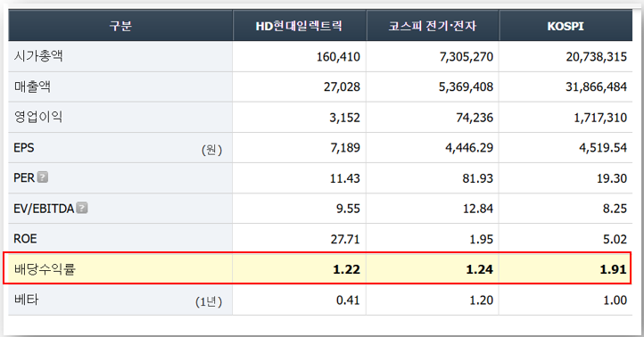Click ROE value 1.95

tap(482, 239)
